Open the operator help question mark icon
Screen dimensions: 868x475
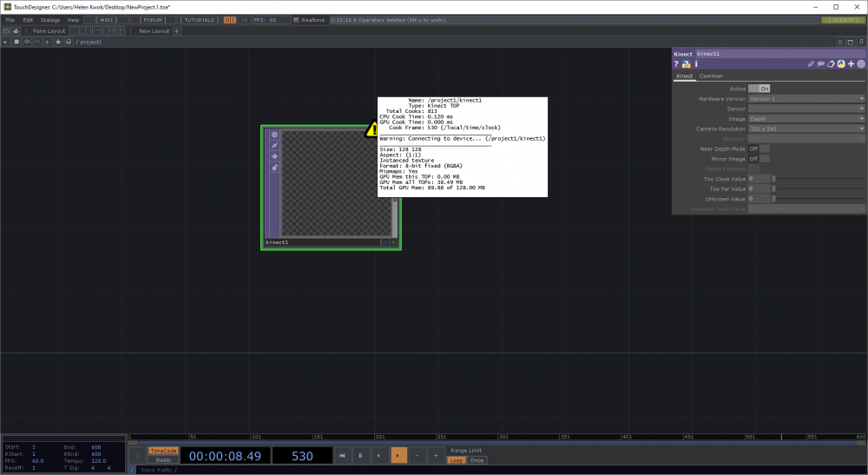pos(676,64)
